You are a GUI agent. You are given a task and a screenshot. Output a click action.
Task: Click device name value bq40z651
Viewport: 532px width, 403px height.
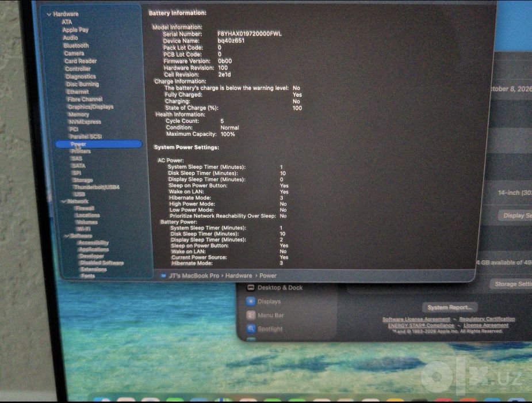pos(231,41)
